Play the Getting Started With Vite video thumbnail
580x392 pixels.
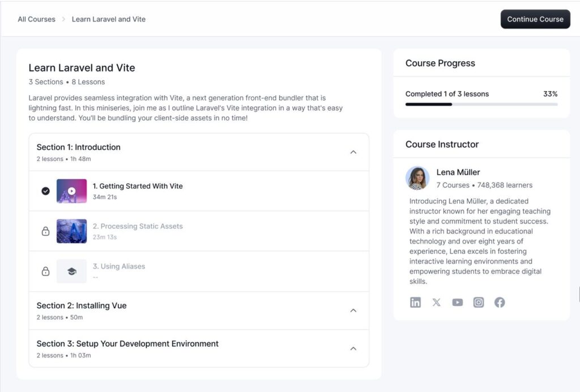[71, 191]
